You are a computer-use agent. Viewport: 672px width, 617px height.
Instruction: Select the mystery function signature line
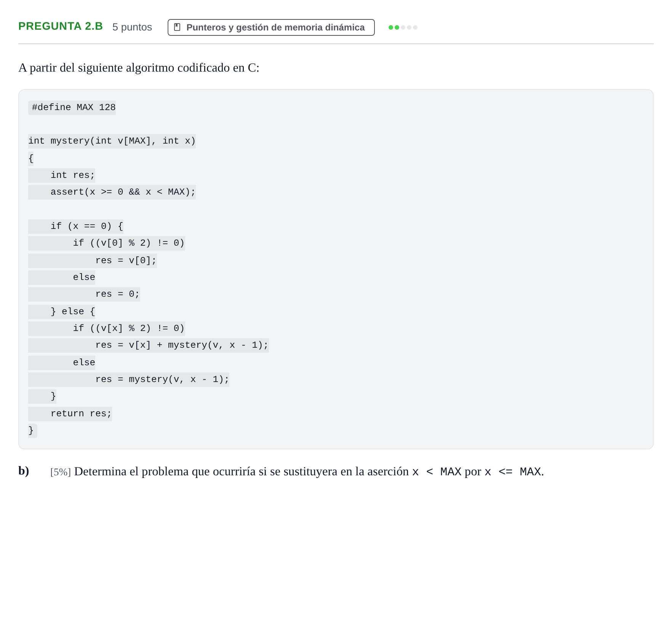pyautogui.click(x=112, y=141)
